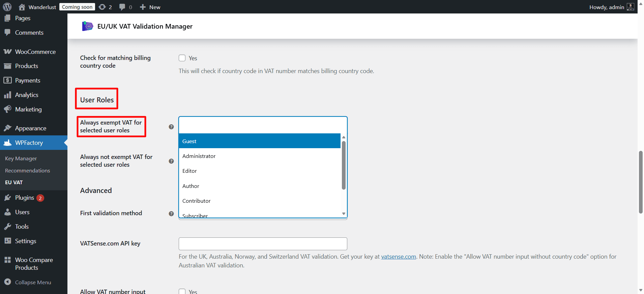This screenshot has width=644, height=294.
Task: Visit the Wanderlust site home
Action: point(37,7)
